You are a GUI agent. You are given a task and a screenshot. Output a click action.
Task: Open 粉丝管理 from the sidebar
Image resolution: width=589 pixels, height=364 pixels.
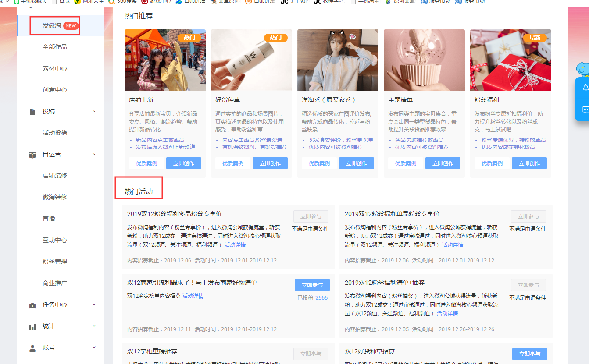55,262
